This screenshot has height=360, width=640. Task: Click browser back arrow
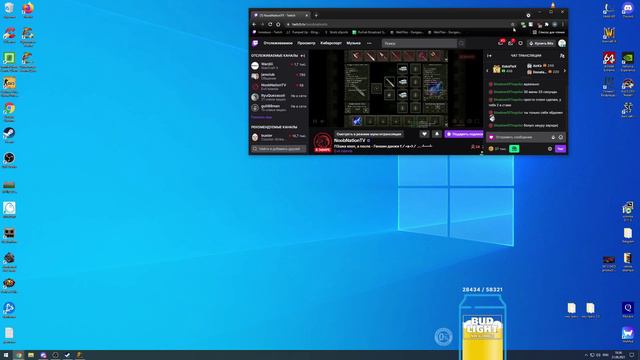[254, 24]
